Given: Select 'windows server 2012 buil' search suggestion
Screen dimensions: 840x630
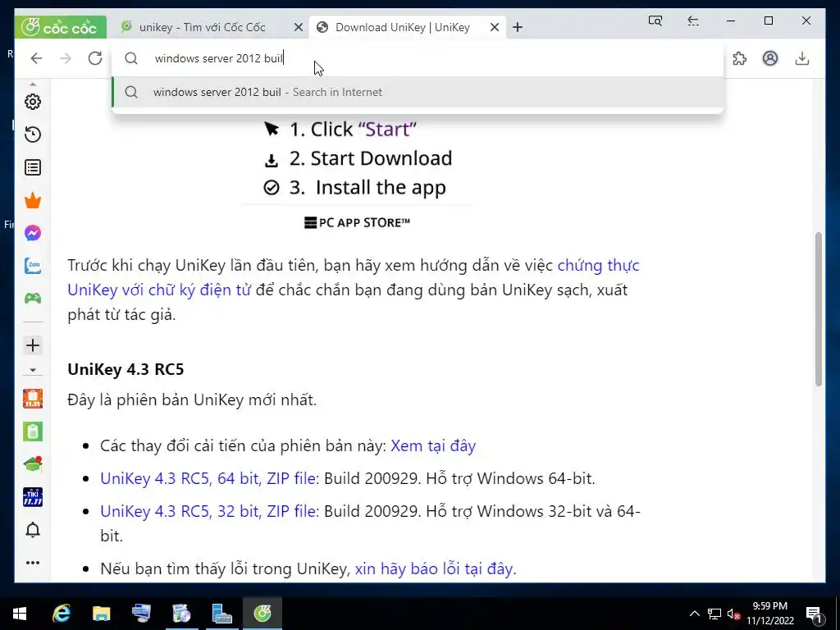Looking at the screenshot, I should pyautogui.click(x=418, y=92).
